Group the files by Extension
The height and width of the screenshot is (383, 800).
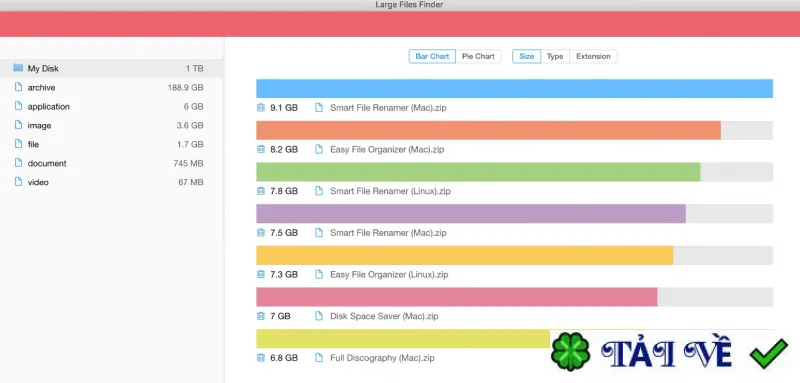point(593,56)
